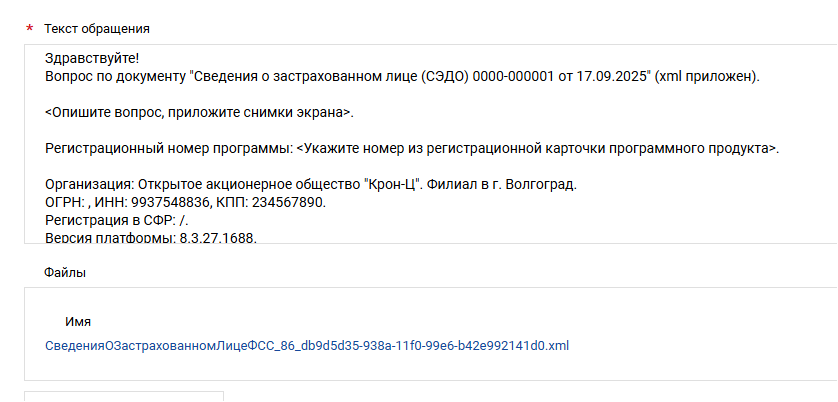Click the red required-field asterisk
The height and width of the screenshot is (402, 838).
coord(28,28)
